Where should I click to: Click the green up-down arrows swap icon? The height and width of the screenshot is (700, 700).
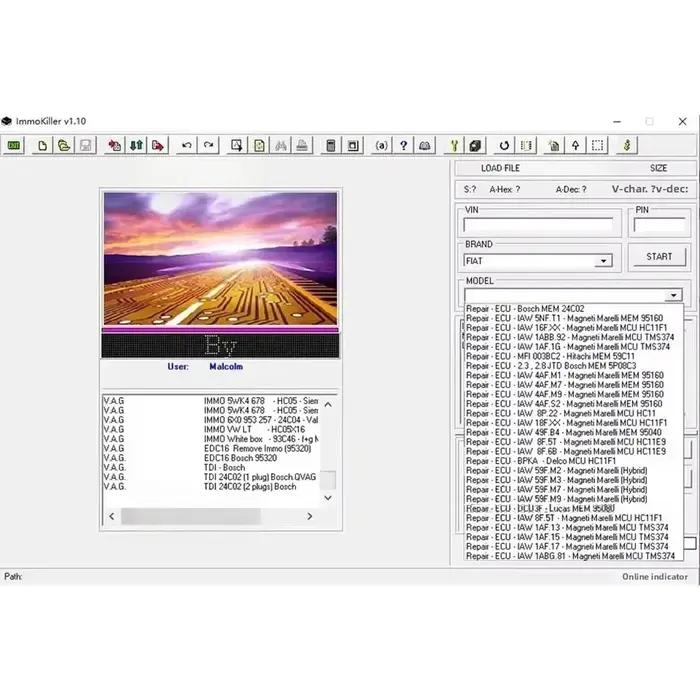[x=136, y=146]
